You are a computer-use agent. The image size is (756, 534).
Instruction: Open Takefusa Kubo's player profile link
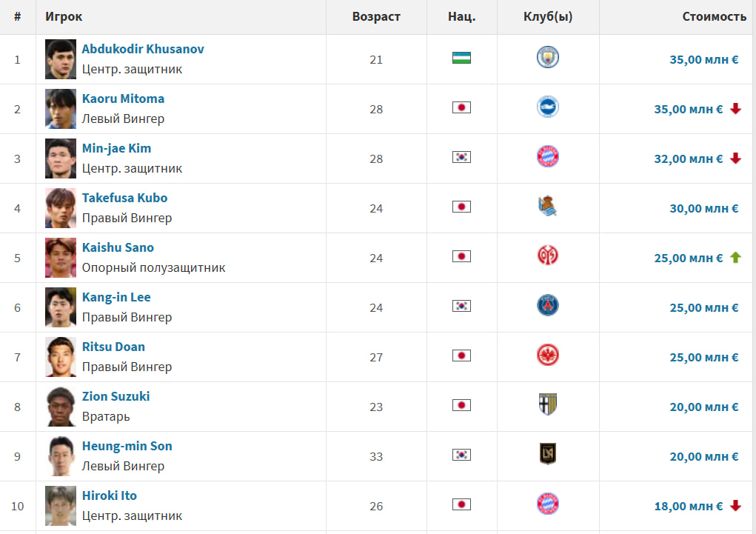click(x=124, y=198)
